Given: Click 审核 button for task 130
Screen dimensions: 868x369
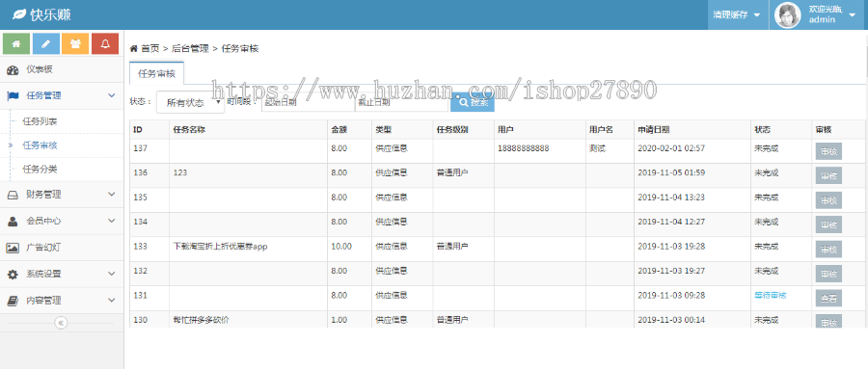Looking at the screenshot, I should point(828,322).
